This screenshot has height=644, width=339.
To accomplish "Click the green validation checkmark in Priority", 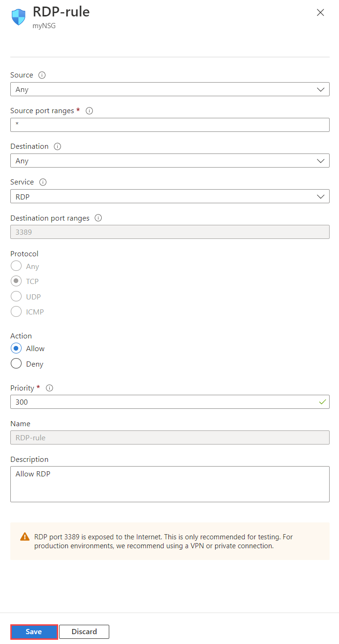I will point(322,402).
